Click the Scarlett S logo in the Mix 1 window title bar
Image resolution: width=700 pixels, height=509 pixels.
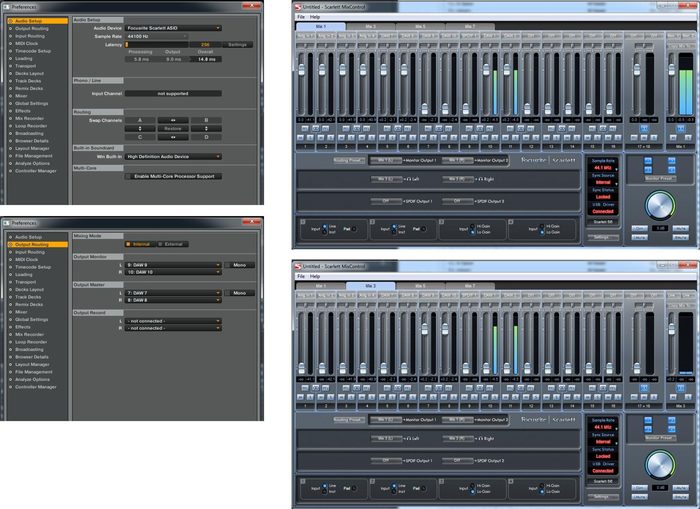coord(298,7)
